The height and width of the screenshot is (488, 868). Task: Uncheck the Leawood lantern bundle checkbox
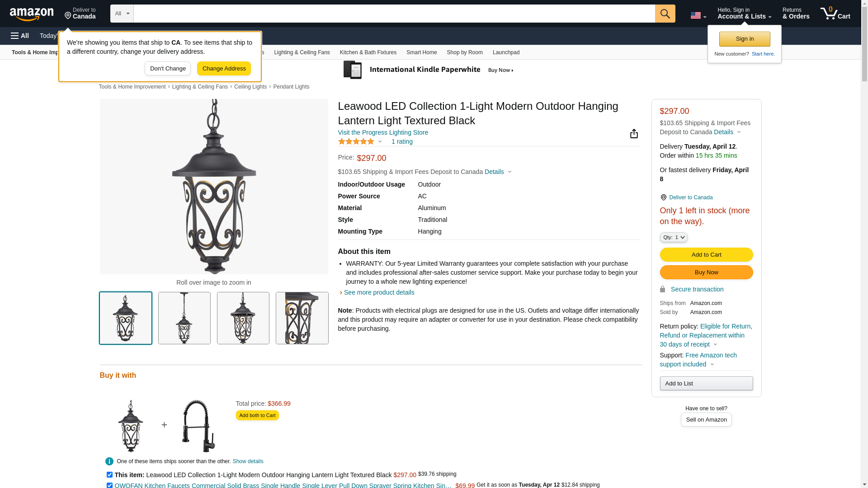click(109, 475)
